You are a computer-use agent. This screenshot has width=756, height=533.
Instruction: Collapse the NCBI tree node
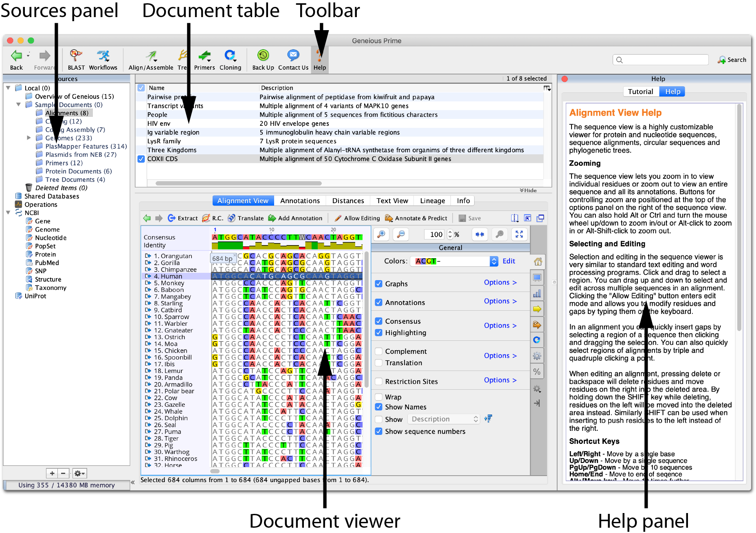[8, 213]
